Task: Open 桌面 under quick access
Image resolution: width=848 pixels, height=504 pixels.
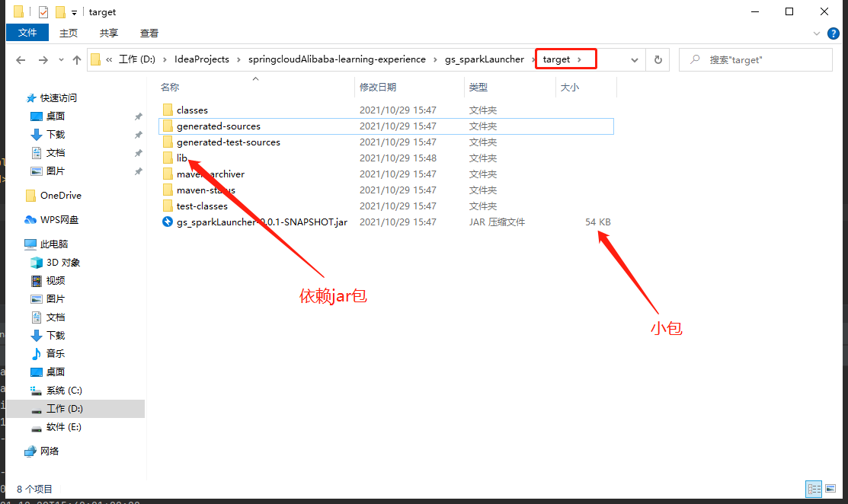Action: tap(55, 116)
